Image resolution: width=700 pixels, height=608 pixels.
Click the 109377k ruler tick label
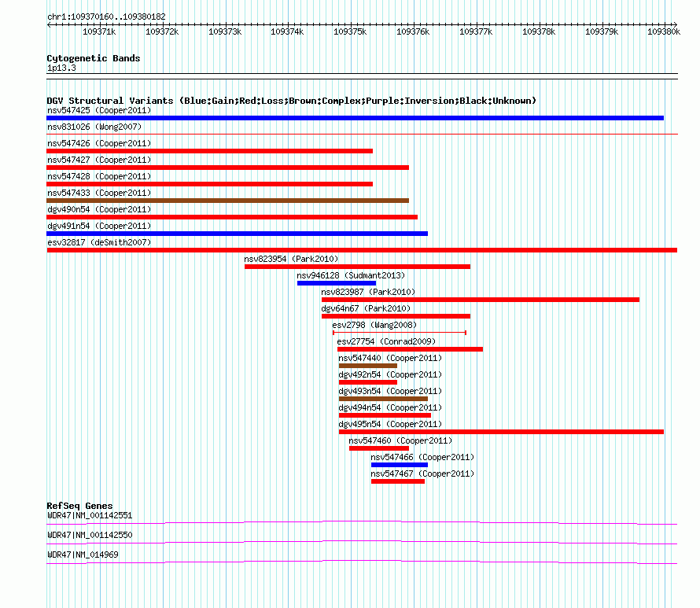pos(476,31)
